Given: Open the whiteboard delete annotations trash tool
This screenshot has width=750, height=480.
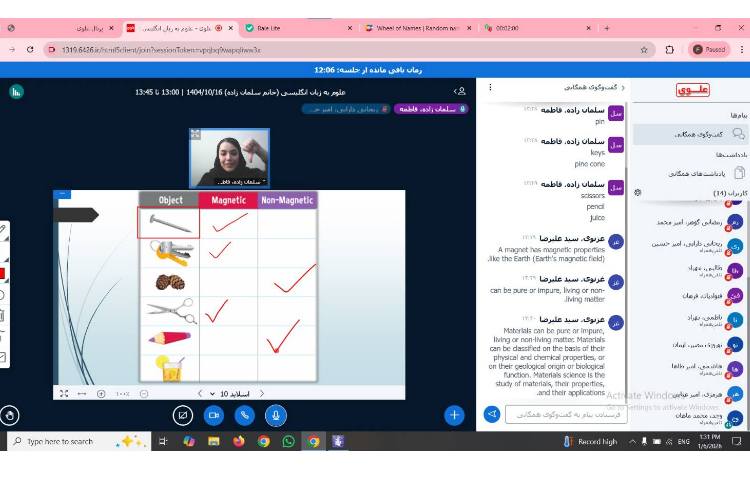Looking at the screenshot, I should [2, 316].
